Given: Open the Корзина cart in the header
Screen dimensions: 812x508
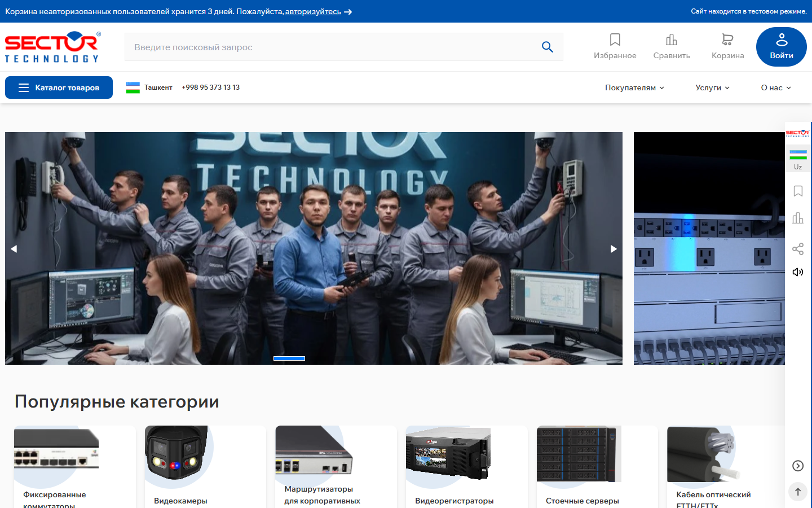Looking at the screenshot, I should click(x=727, y=47).
